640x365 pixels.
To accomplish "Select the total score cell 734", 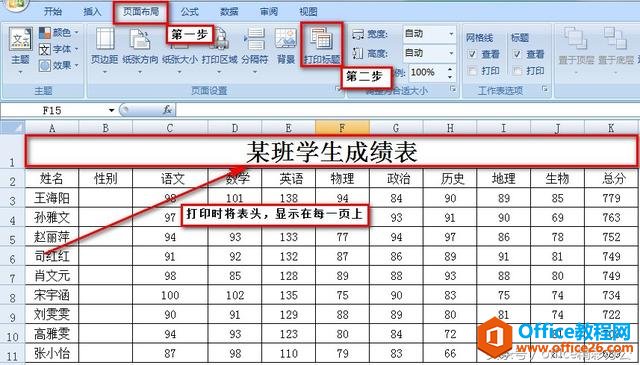I will [x=611, y=295].
